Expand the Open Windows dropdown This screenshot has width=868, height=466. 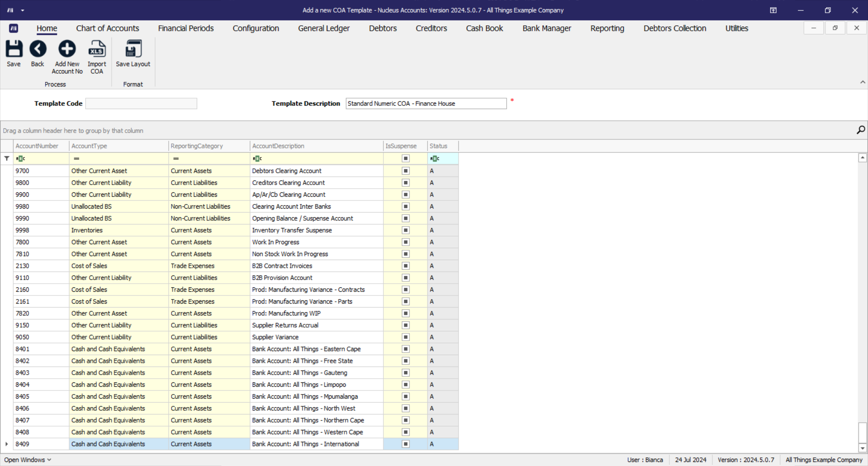pyautogui.click(x=28, y=460)
